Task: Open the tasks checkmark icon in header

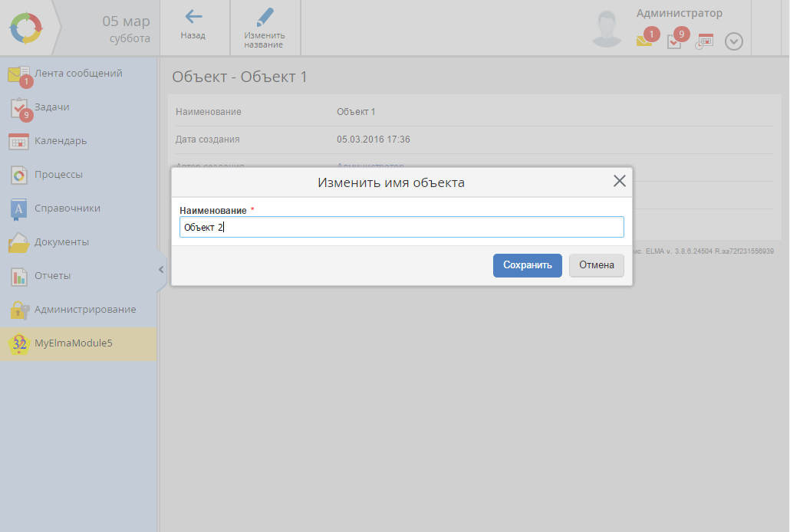Action: click(x=674, y=41)
